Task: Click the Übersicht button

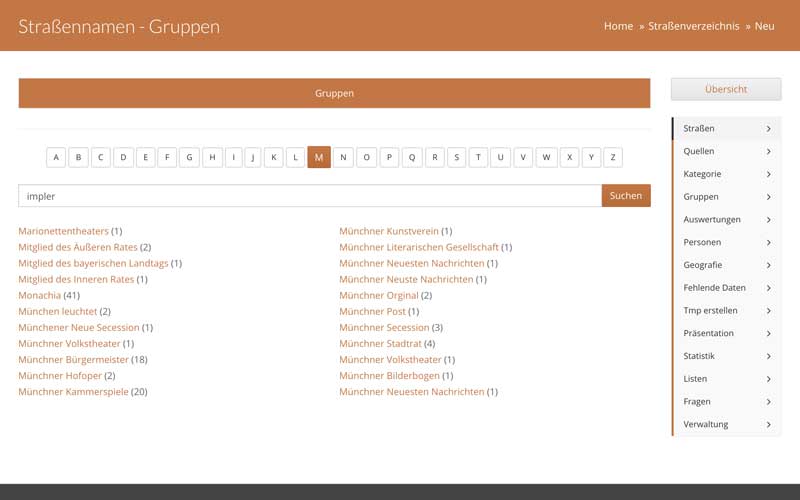Action: point(725,89)
